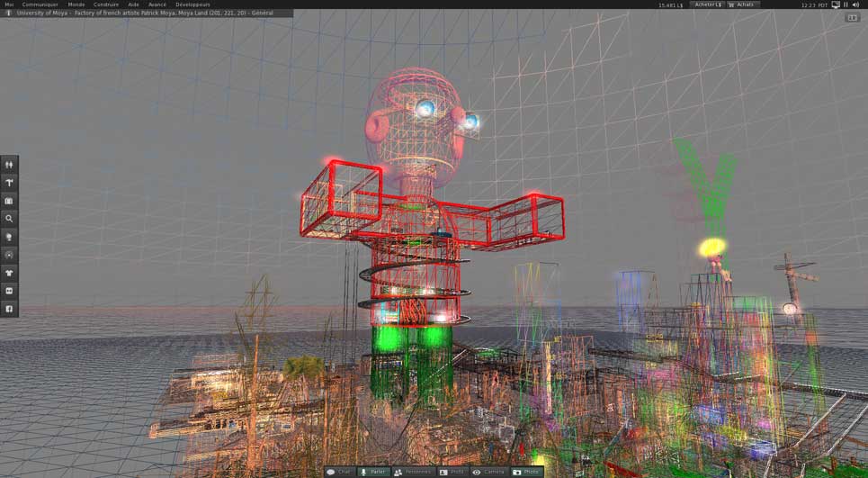Expand the Développeurs menu

[x=192, y=5]
